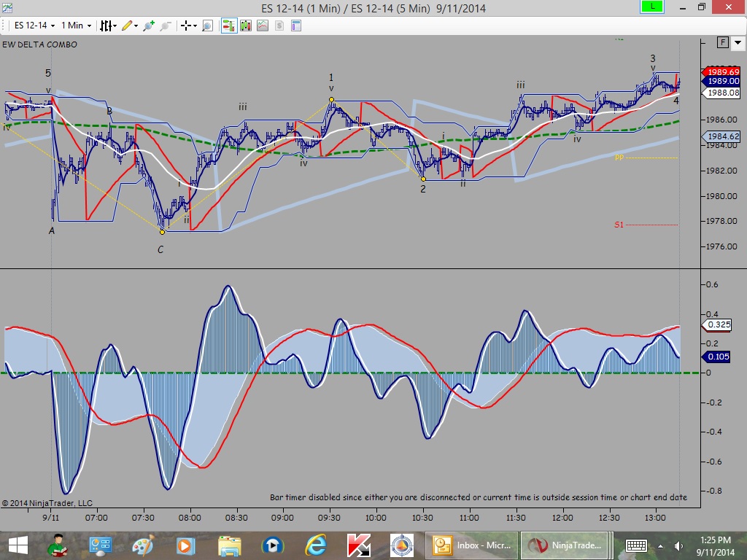
Task: Show hidden system tray icons arrow
Action: coord(660,546)
